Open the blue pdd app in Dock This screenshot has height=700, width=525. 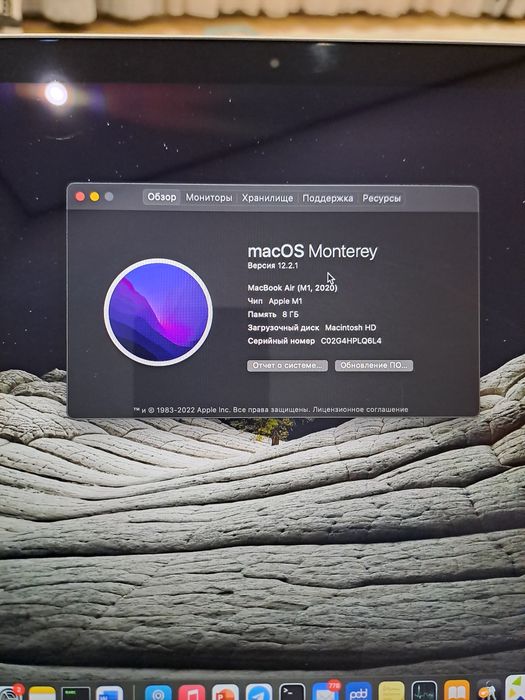pos(358,691)
